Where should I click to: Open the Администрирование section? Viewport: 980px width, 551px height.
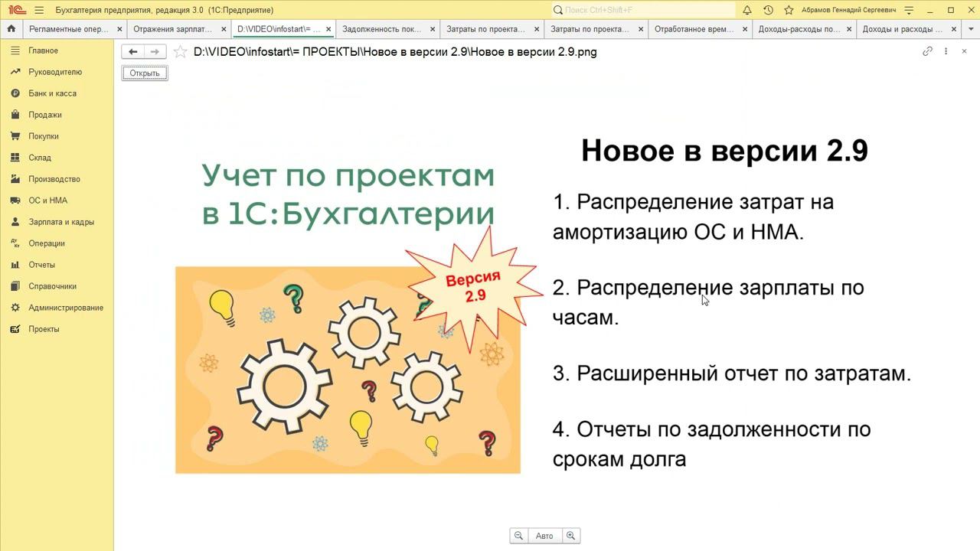pos(57,308)
